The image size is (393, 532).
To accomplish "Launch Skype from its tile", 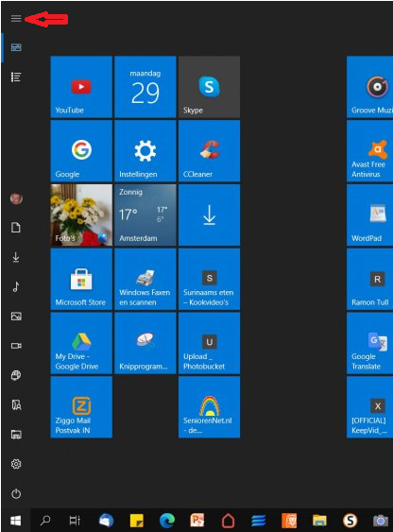I will (209, 87).
